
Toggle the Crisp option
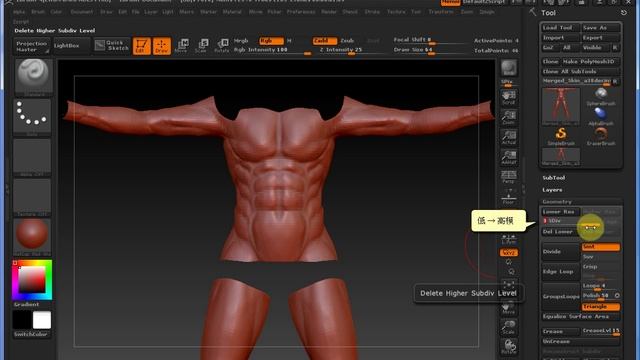pos(601,267)
